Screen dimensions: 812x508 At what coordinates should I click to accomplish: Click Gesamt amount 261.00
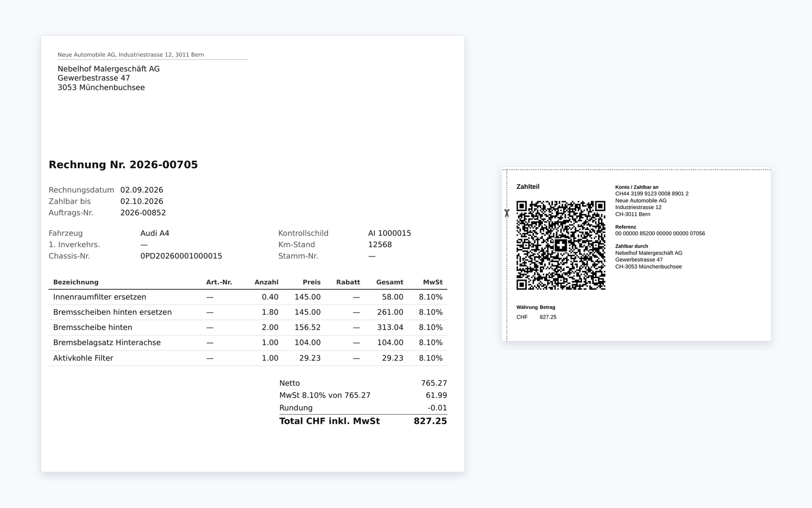390,312
